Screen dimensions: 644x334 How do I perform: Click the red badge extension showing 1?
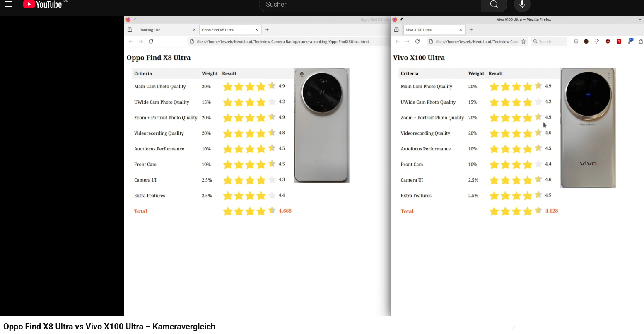click(619, 41)
